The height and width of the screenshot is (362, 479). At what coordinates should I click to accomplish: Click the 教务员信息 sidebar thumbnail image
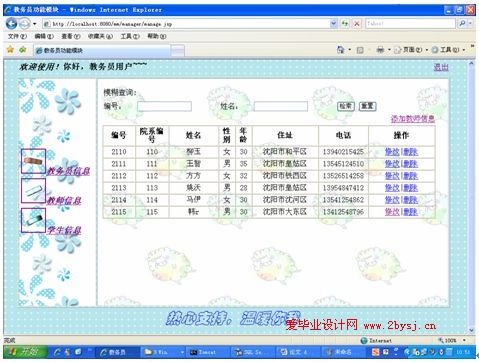[x=33, y=161]
